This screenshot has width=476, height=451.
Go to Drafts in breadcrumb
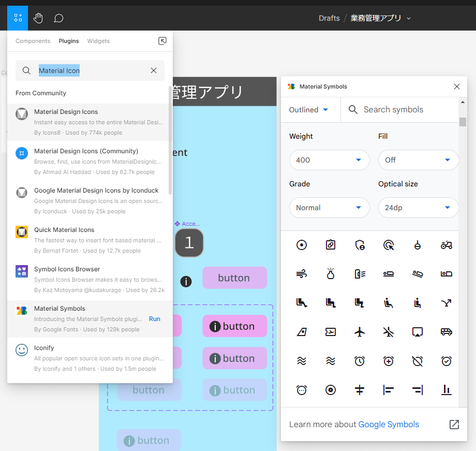(x=329, y=18)
